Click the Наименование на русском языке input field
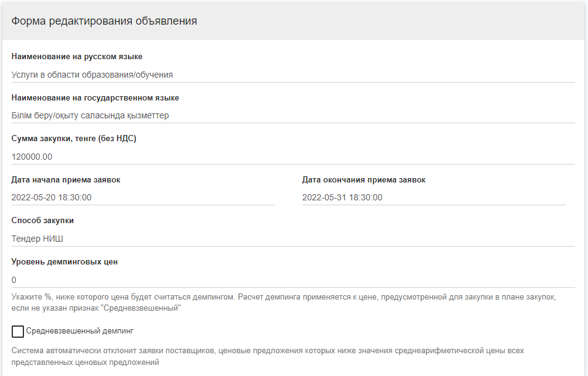Image resolution: width=588 pixels, height=376 pixels. (292, 75)
